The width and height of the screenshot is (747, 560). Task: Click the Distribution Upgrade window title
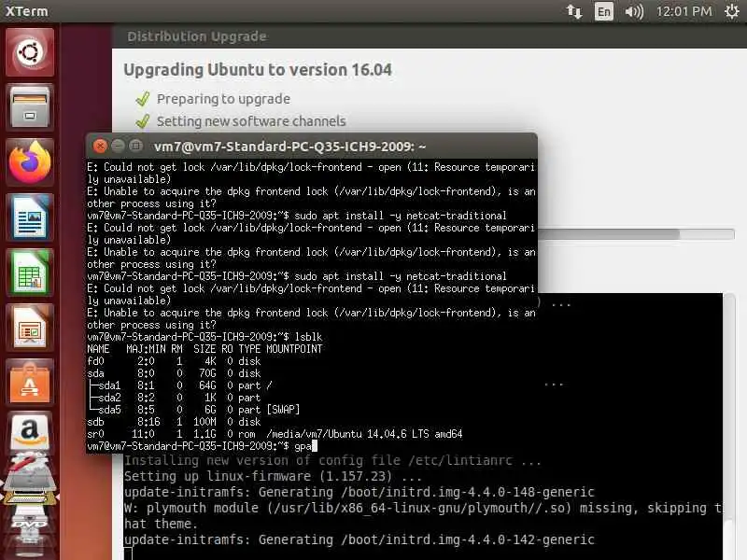coord(197,36)
